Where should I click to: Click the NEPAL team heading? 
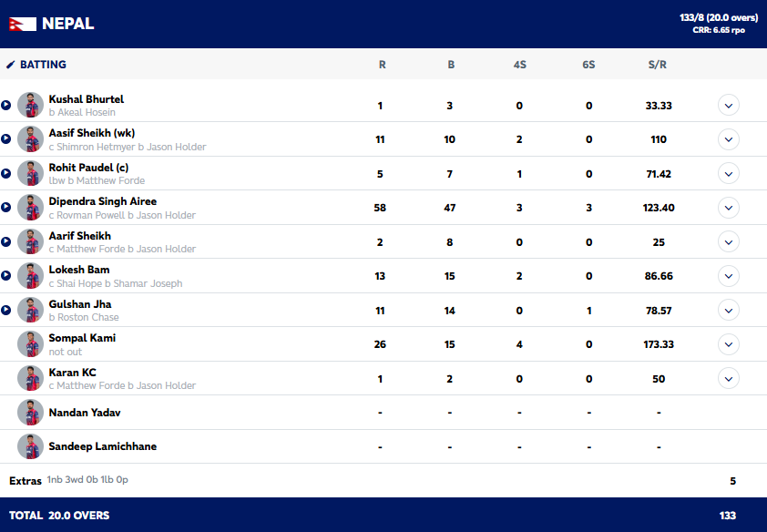pos(68,24)
